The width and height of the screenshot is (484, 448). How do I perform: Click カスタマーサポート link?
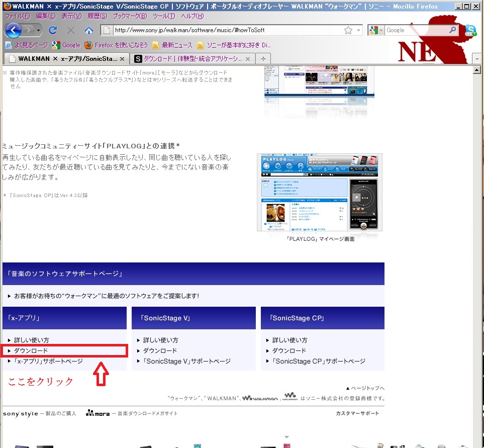(357, 413)
